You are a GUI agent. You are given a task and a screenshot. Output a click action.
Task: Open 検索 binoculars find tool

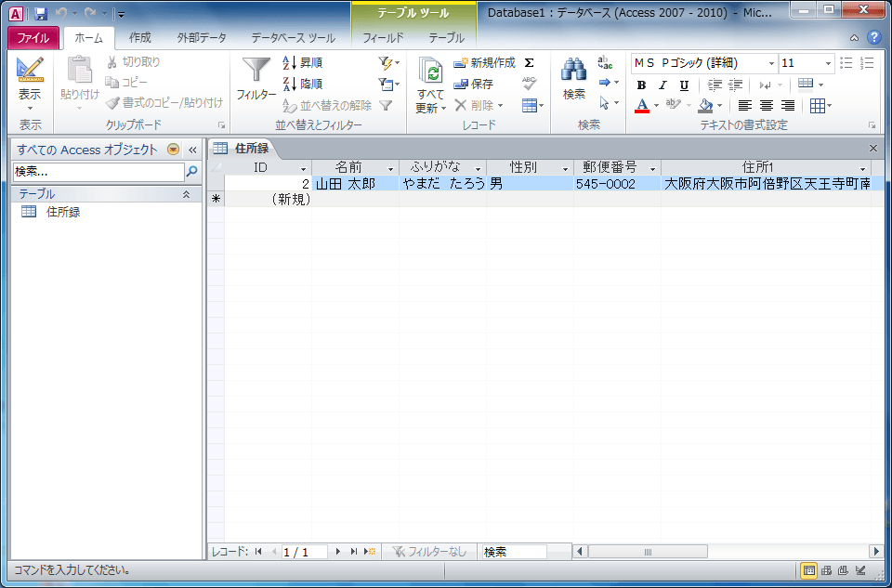pos(574,80)
